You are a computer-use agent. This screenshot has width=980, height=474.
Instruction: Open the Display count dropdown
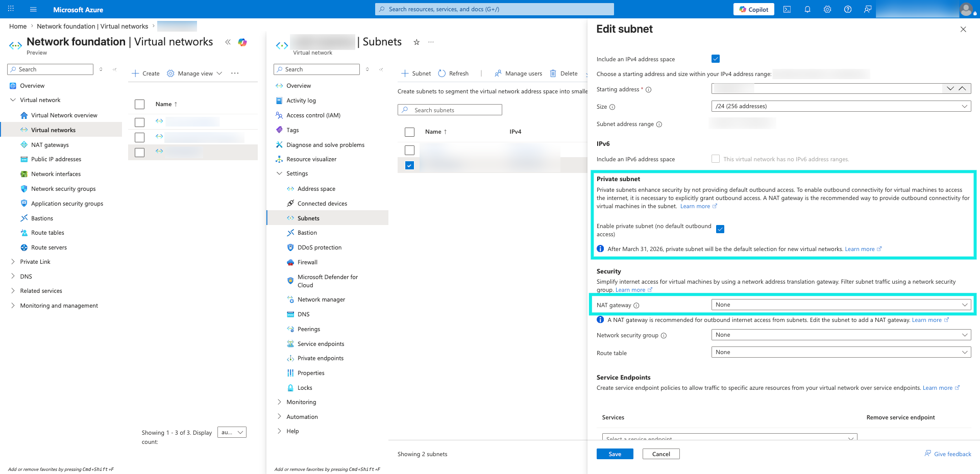(x=232, y=432)
